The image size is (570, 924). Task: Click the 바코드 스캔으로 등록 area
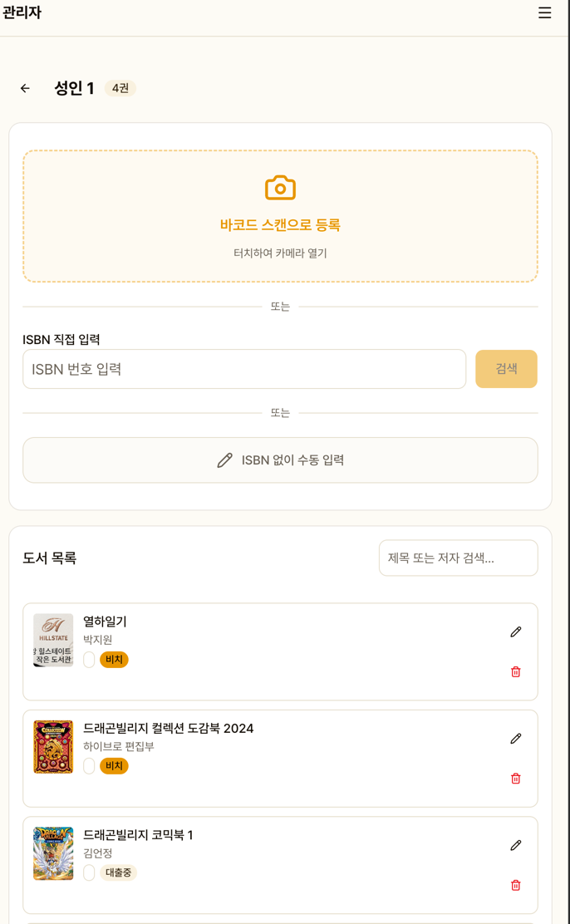(x=280, y=225)
